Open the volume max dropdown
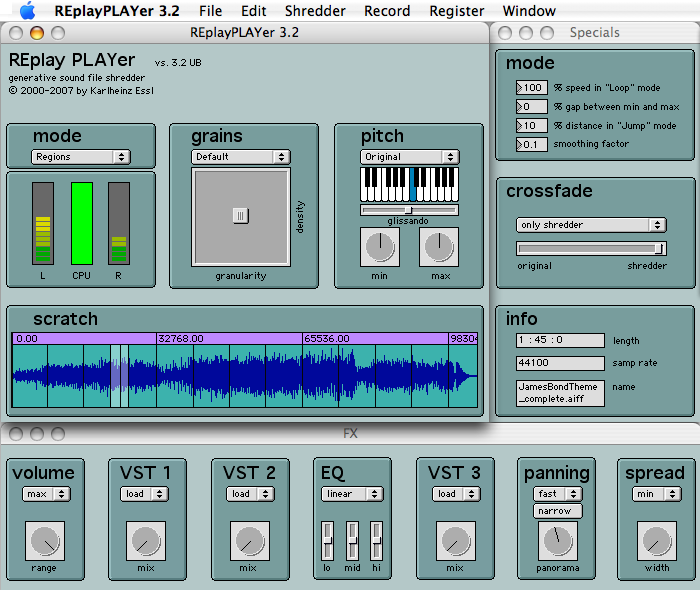 (46, 494)
